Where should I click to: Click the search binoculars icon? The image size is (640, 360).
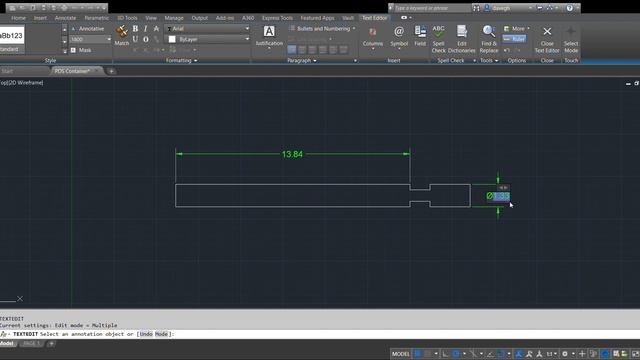pos(476,8)
